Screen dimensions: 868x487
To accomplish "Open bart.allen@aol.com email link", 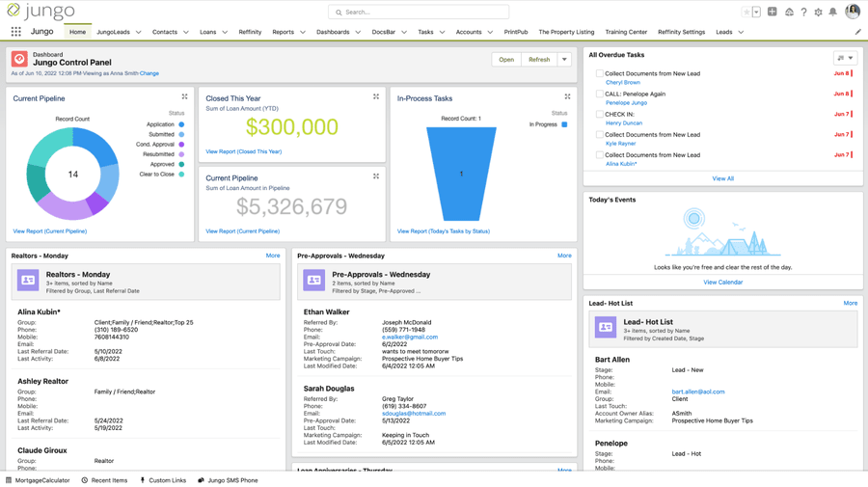I will 698,392.
